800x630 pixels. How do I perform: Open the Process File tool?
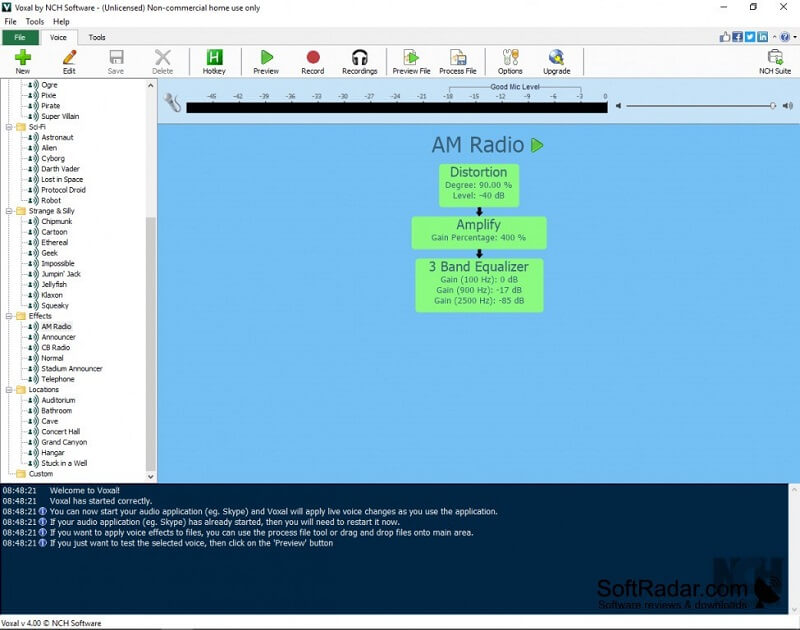coord(457,58)
